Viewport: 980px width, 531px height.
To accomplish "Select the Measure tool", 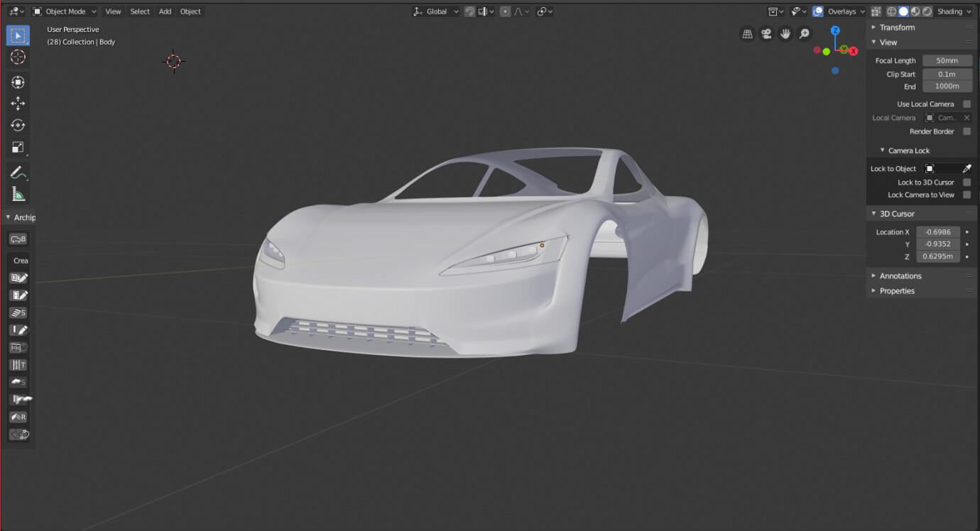I will point(17,193).
